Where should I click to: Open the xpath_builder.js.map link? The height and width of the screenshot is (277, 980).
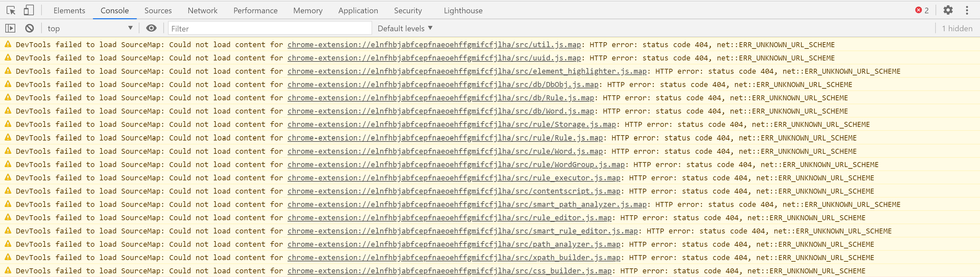[454, 258]
